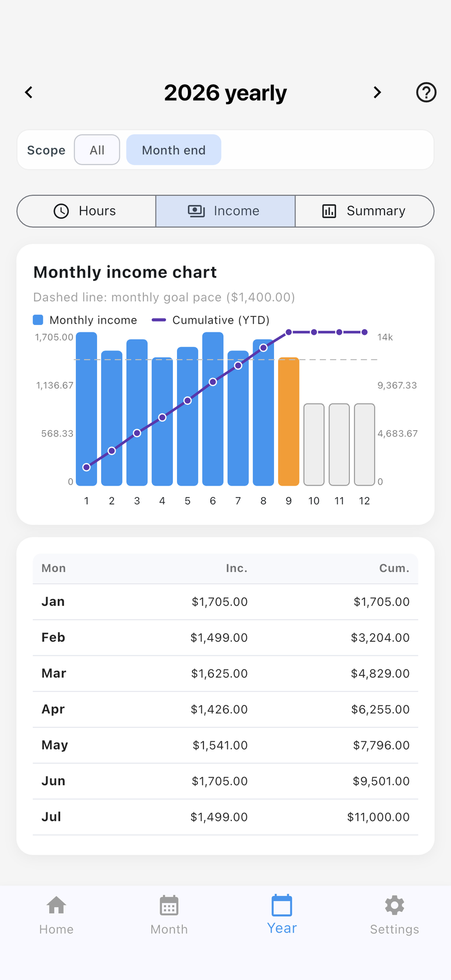This screenshot has width=451, height=980.
Task: Click the clock icon on Hours tab
Action: pyautogui.click(x=61, y=211)
